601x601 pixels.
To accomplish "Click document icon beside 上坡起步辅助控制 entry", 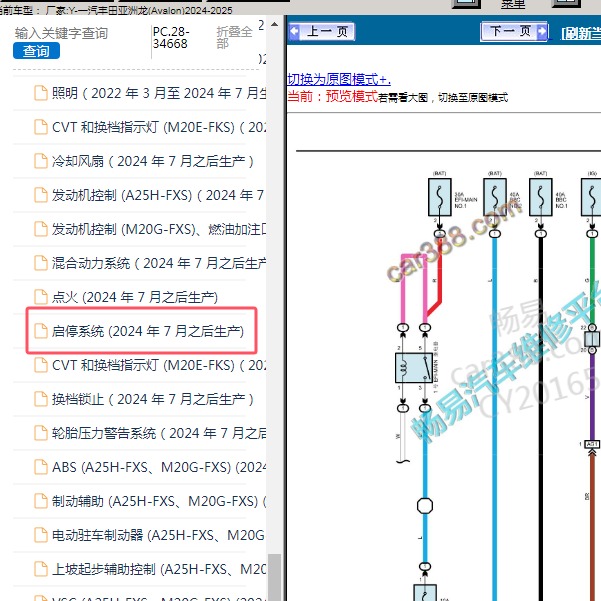I will (x=41, y=569).
